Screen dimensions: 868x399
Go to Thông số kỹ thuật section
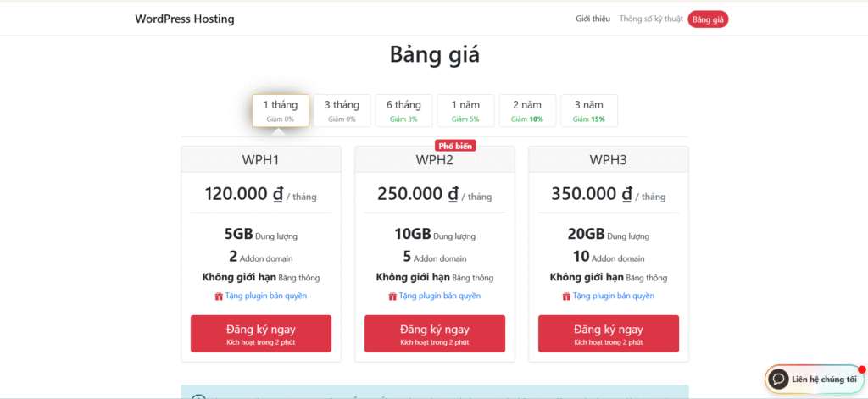click(x=649, y=19)
